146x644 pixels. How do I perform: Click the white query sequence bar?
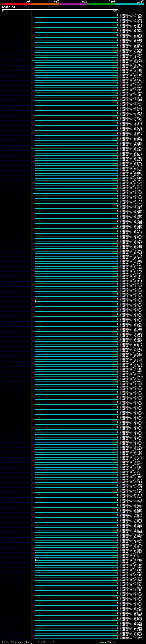tap(60, 10)
